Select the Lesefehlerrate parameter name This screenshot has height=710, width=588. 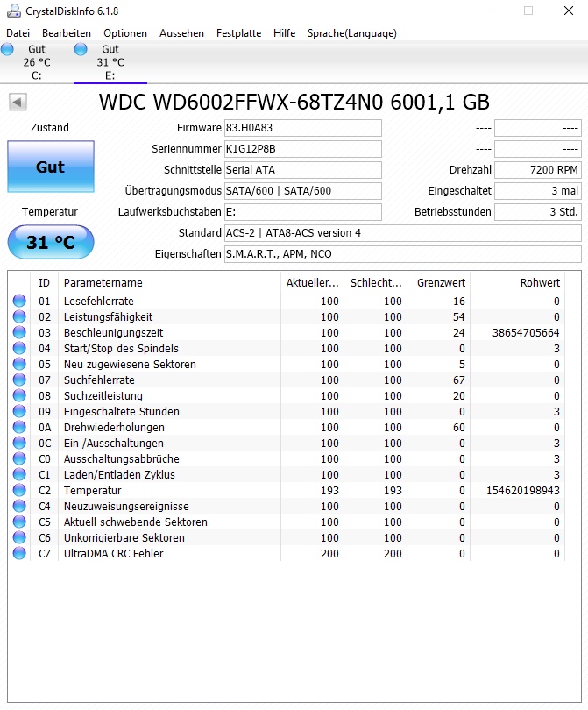pyautogui.click(x=99, y=302)
